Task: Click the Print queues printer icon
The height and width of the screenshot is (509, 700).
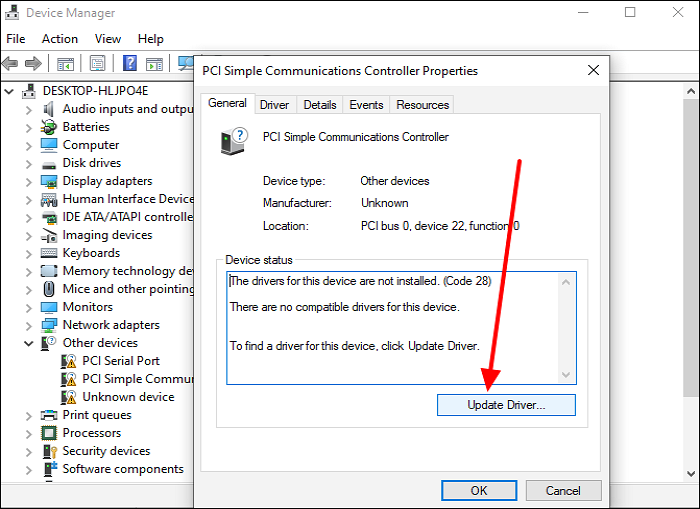Action: point(49,415)
